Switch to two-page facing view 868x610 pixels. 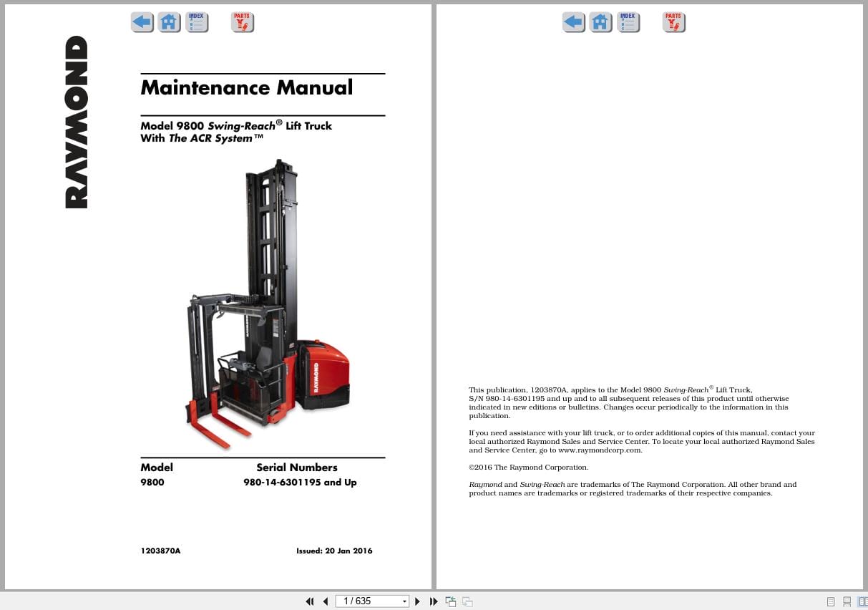click(x=863, y=602)
